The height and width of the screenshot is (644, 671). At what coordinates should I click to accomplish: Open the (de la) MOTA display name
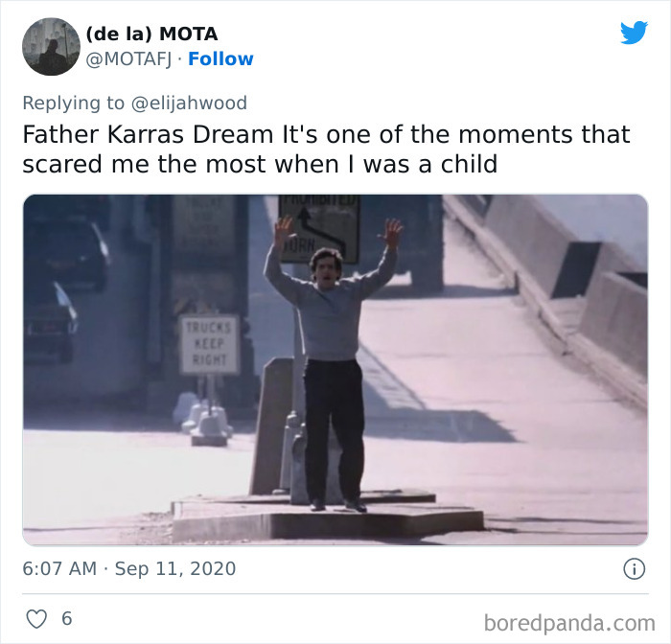[x=151, y=34]
